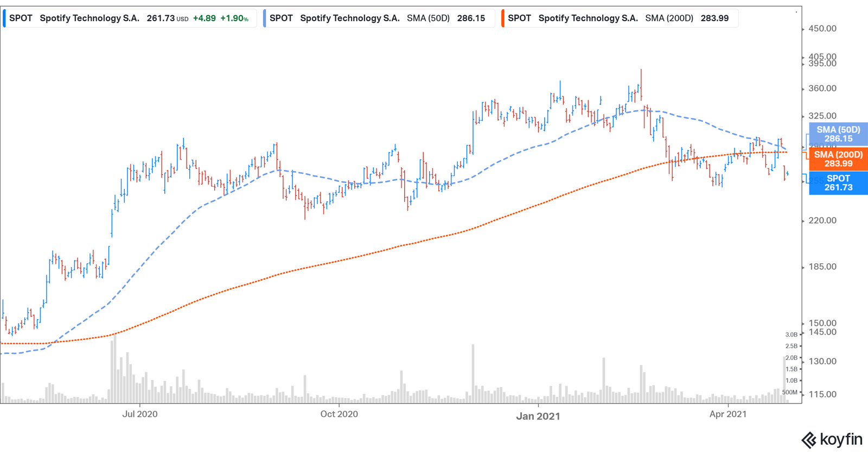Click the blue color bar of SPOT legend

pyautogui.click(x=4, y=18)
